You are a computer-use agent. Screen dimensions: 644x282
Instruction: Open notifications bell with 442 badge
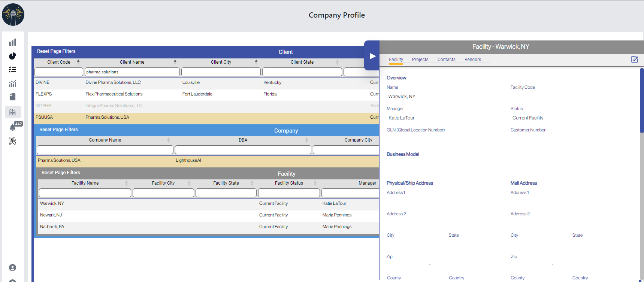(13, 127)
